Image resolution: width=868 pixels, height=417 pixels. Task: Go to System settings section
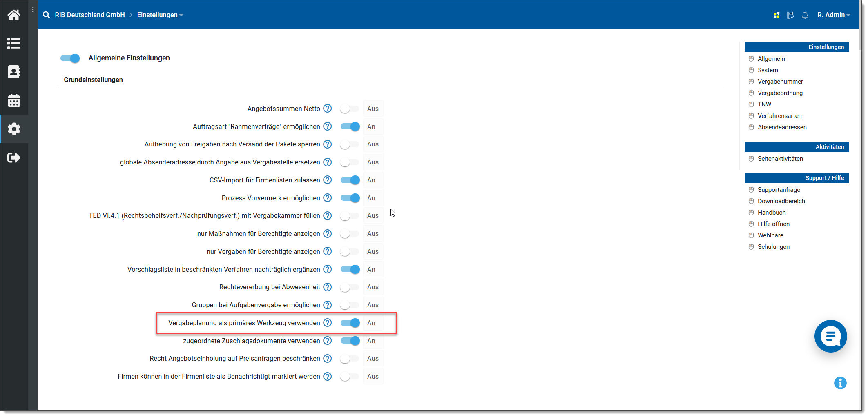(768, 70)
